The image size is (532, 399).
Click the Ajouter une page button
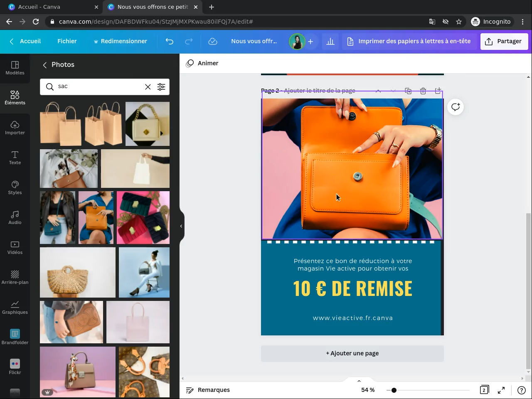coord(352,353)
